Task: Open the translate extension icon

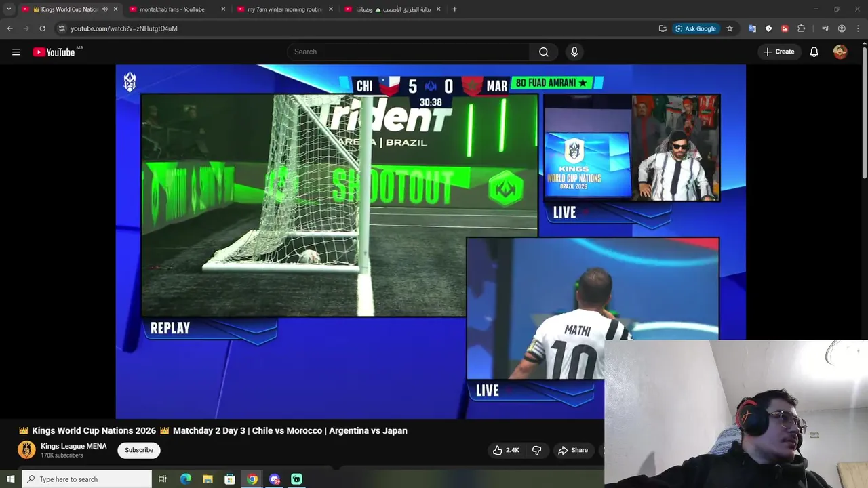Action: (752, 28)
